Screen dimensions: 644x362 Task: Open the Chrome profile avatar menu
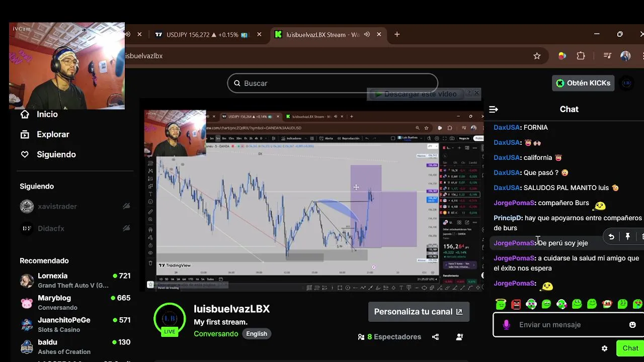click(625, 56)
